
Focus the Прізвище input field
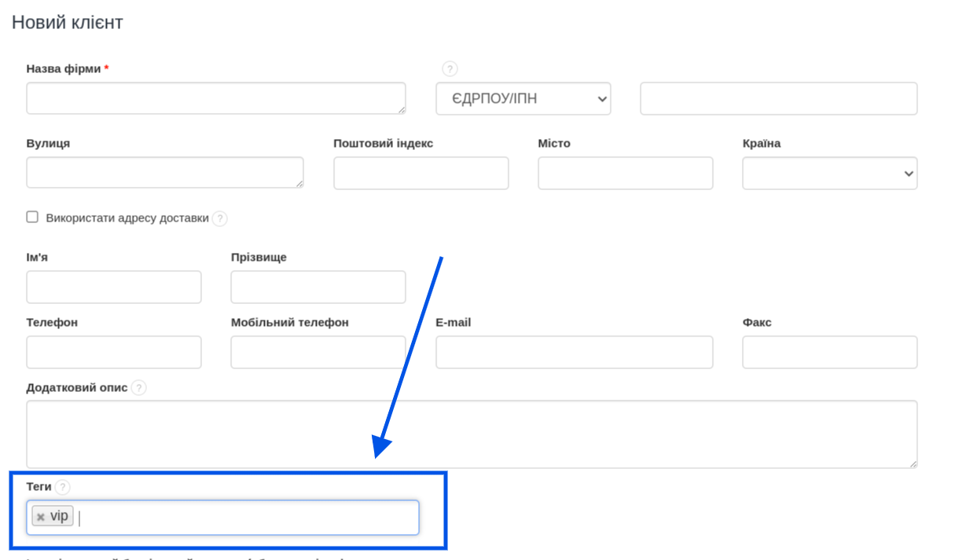click(318, 287)
